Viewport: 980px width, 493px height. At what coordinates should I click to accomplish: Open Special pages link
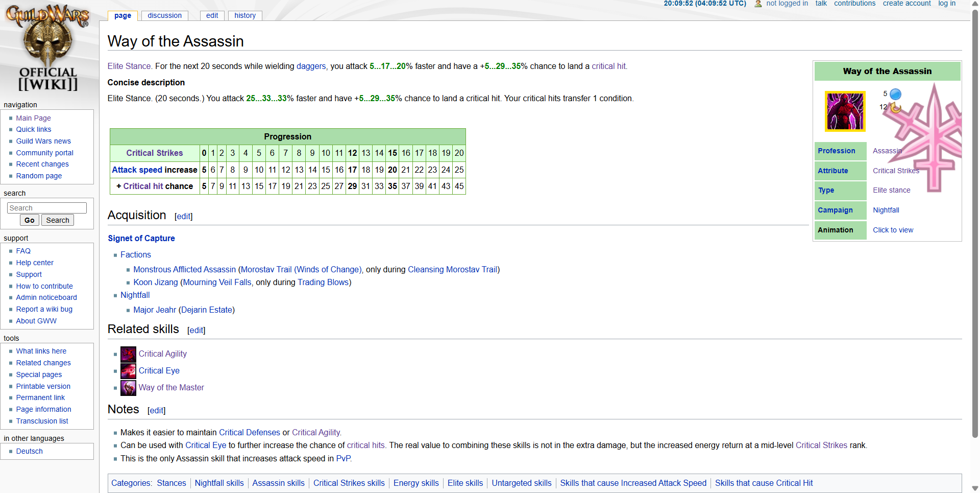pyautogui.click(x=39, y=375)
